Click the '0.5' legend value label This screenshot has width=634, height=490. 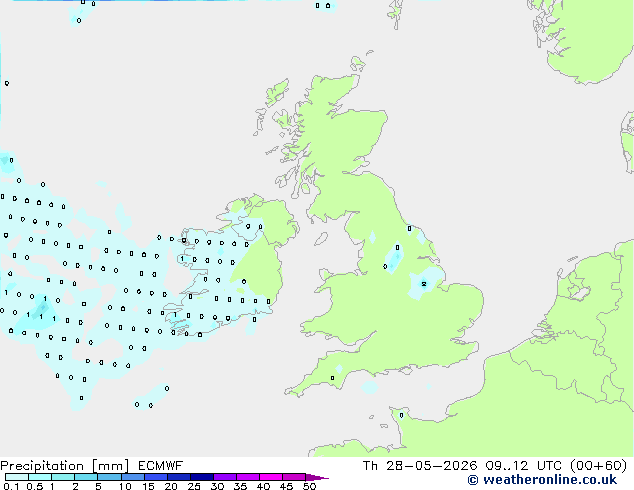pos(35,486)
